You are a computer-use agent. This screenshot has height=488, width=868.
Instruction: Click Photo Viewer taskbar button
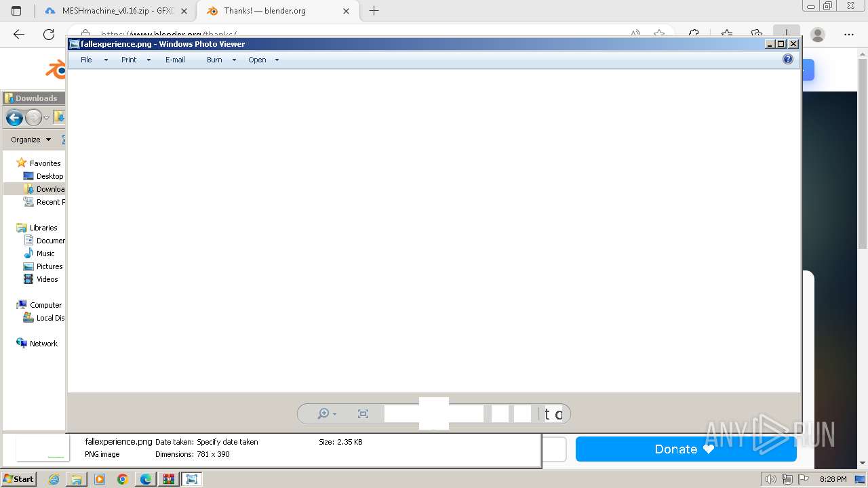pos(192,479)
